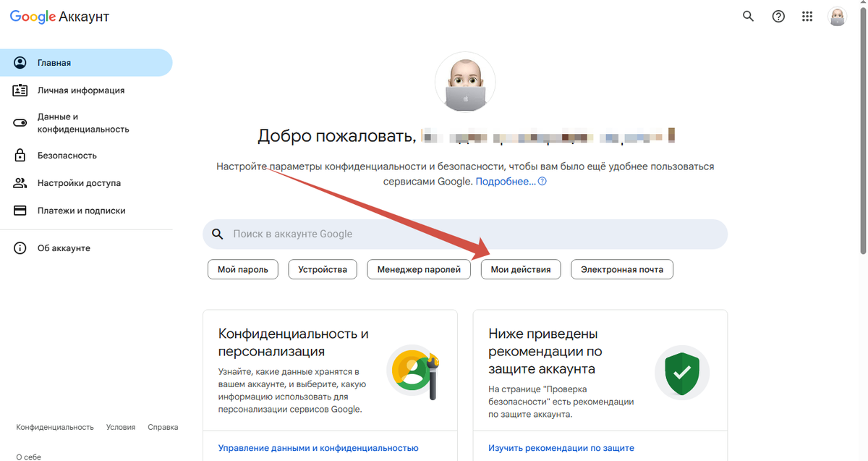Open the Google apps grid icon

(x=808, y=17)
